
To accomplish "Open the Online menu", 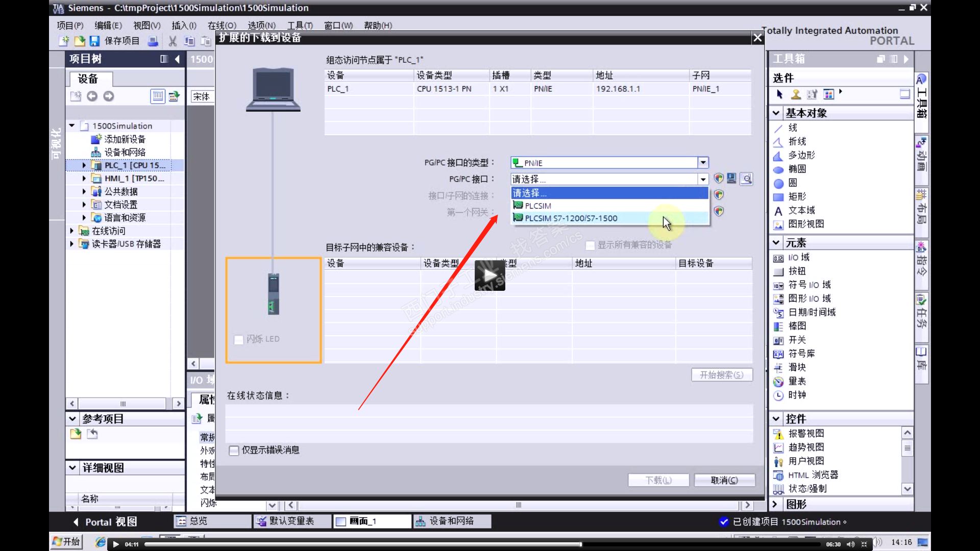I will pyautogui.click(x=222, y=26).
